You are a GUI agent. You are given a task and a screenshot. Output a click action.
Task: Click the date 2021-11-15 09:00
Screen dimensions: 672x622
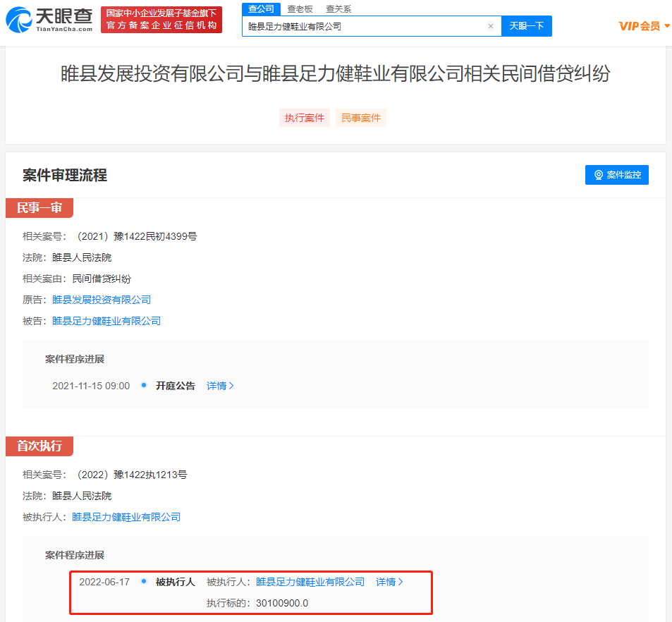tap(91, 386)
